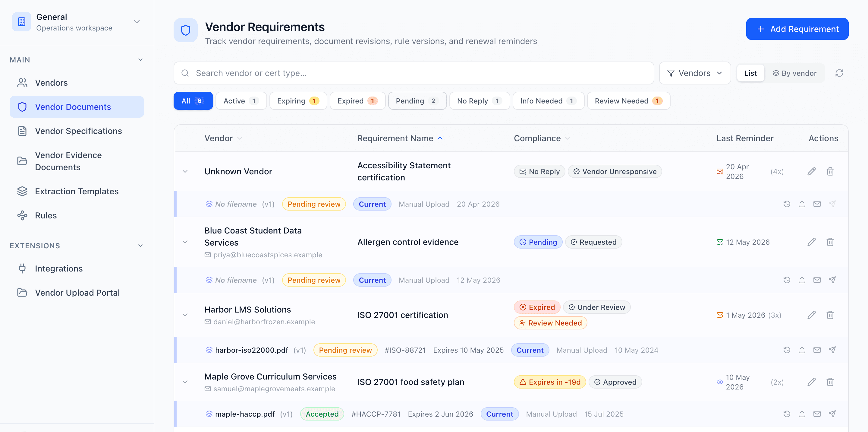Edit the Allergen control evidence requirement
Viewport: 868px width, 432px height.
pyautogui.click(x=811, y=242)
